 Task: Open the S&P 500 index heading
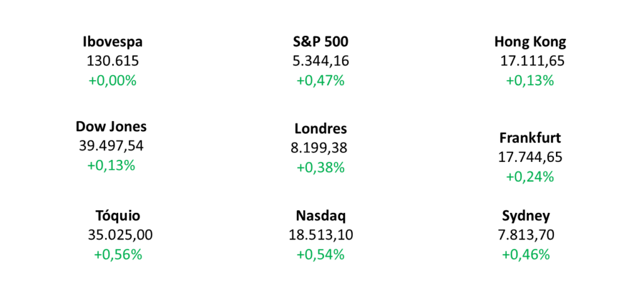click(320, 42)
